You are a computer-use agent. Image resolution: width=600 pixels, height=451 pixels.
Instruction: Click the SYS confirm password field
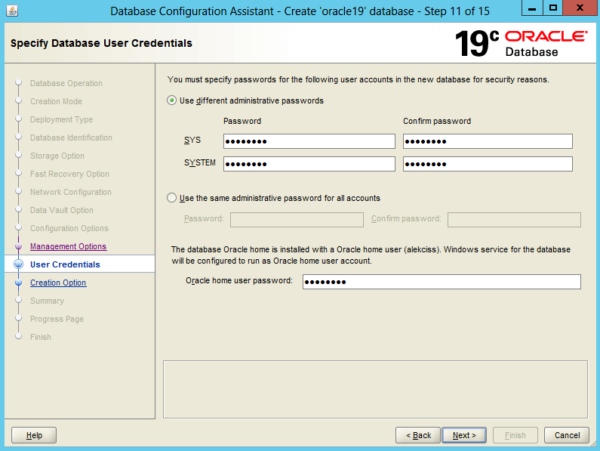click(488, 141)
